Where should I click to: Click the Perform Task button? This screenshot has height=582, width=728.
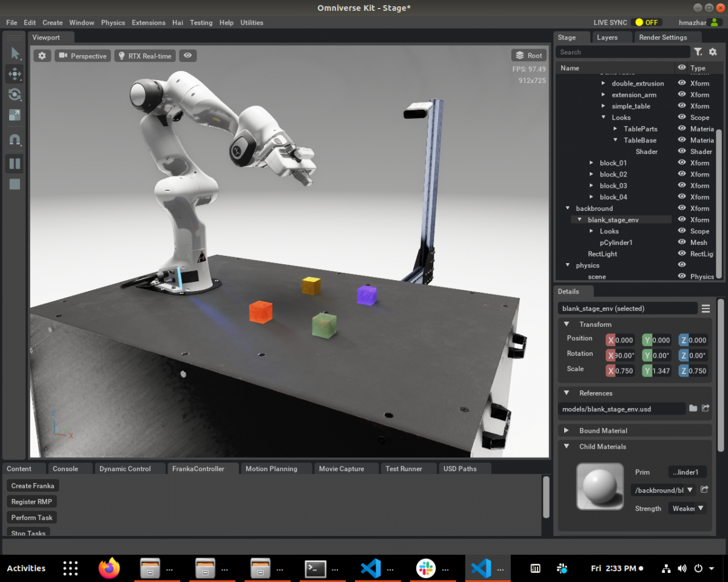pos(32,518)
